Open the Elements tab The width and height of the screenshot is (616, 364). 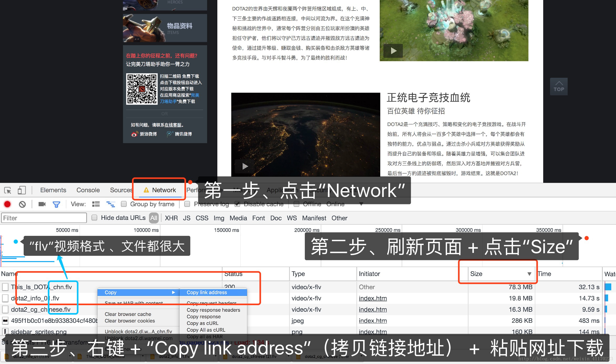click(x=53, y=190)
